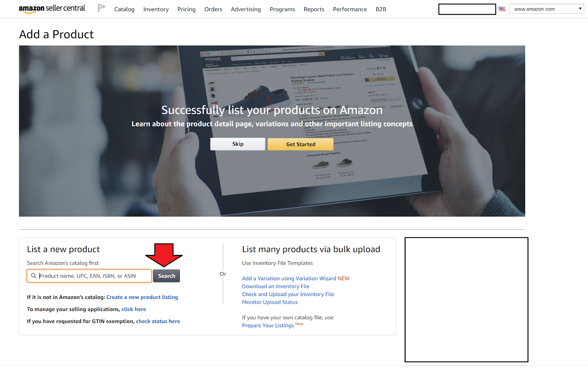The height and width of the screenshot is (368, 588).
Task: Open the Performance menu
Action: pyautogui.click(x=350, y=9)
